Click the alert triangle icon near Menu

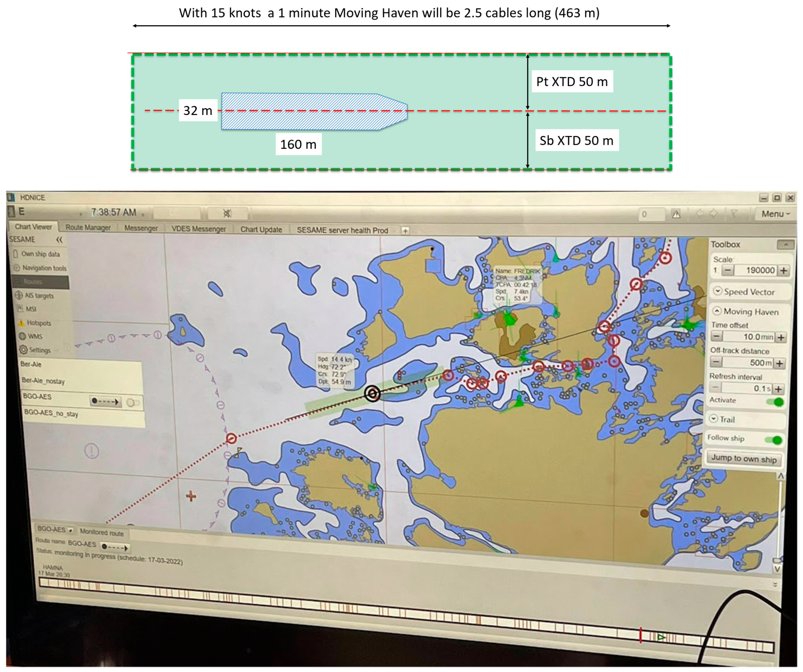pos(676,214)
